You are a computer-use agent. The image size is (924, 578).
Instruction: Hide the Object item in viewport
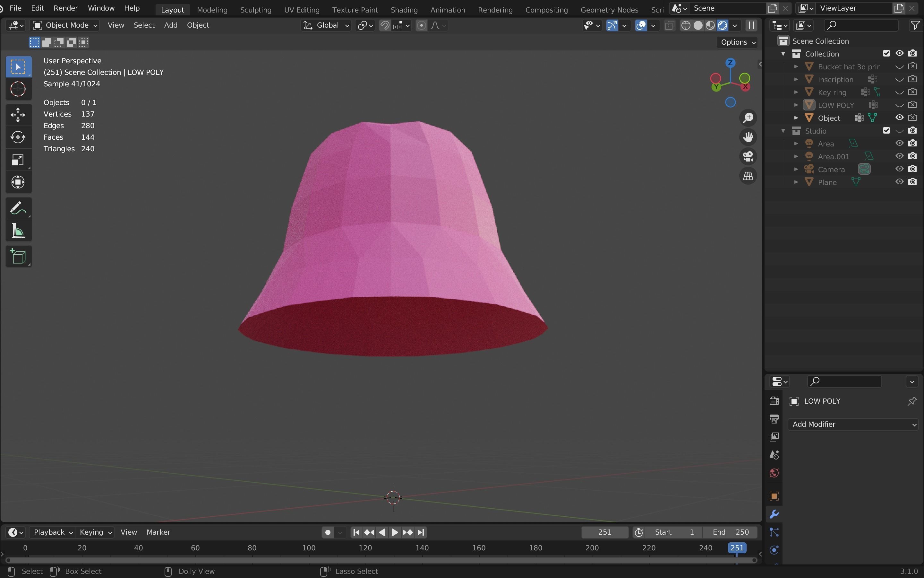pos(899,118)
